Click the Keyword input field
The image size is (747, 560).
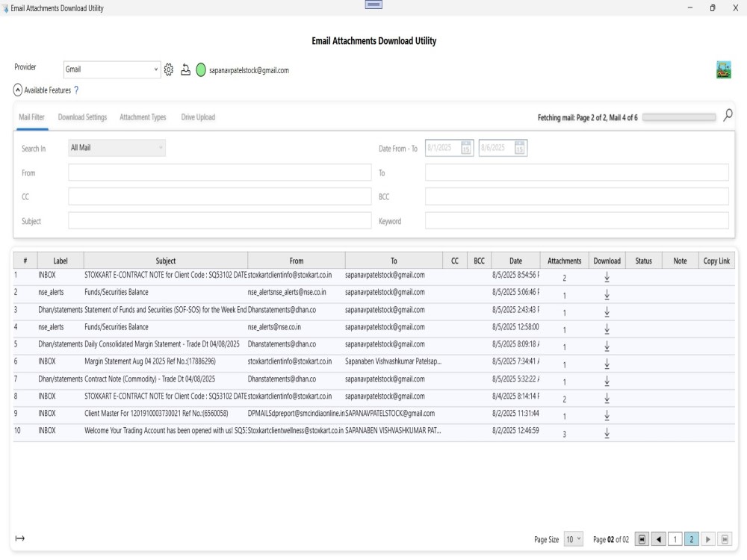(x=577, y=220)
